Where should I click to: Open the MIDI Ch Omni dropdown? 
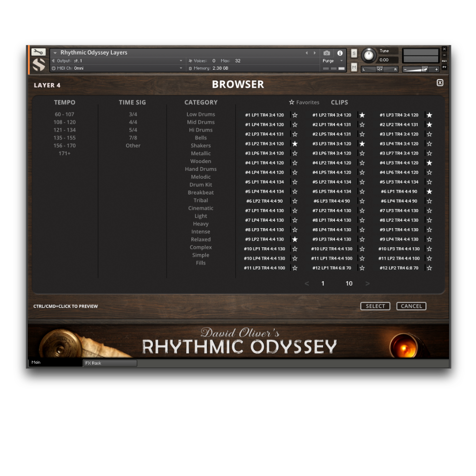(x=181, y=68)
